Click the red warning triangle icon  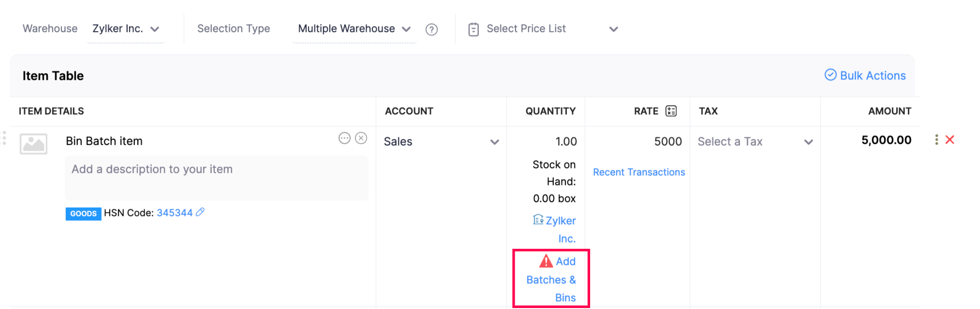coord(546,262)
